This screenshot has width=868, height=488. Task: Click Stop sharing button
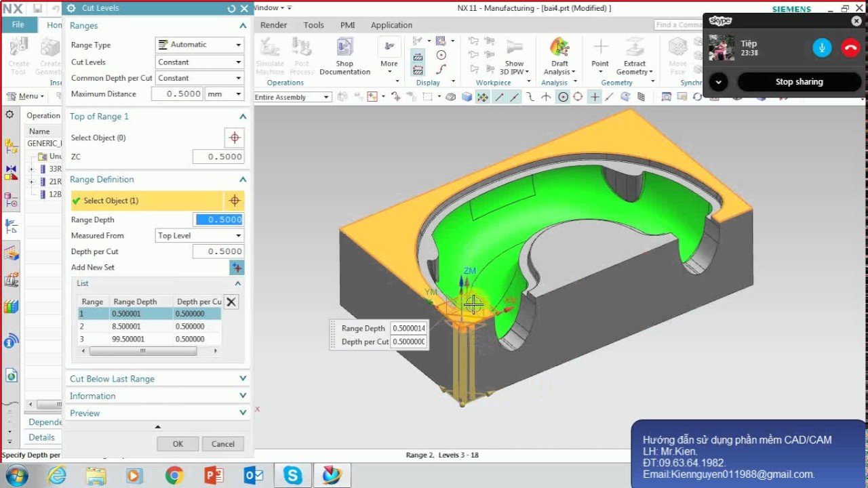tap(799, 82)
